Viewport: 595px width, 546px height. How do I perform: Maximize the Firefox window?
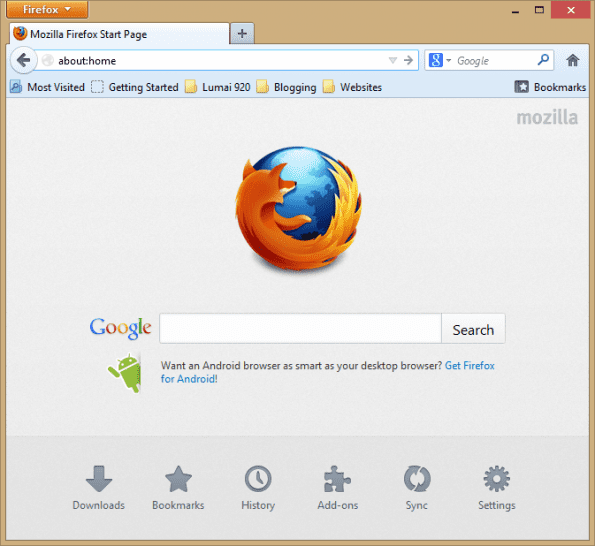click(539, 10)
